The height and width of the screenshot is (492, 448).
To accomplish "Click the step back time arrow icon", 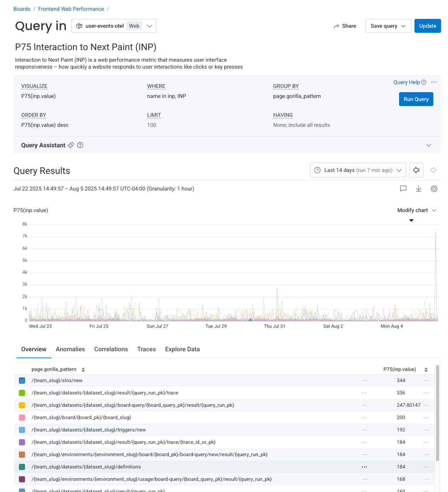I will pyautogui.click(x=416, y=170).
